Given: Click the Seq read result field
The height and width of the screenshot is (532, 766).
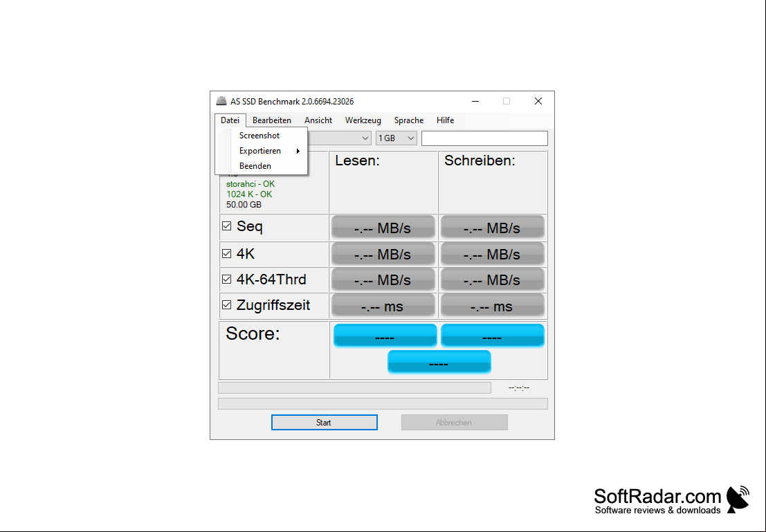Looking at the screenshot, I should click(x=383, y=228).
